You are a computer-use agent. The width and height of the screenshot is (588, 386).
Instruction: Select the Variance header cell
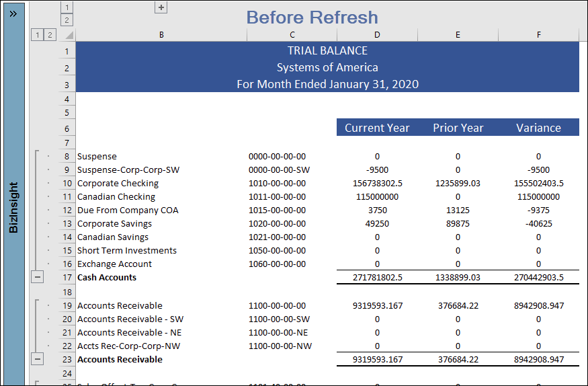538,128
